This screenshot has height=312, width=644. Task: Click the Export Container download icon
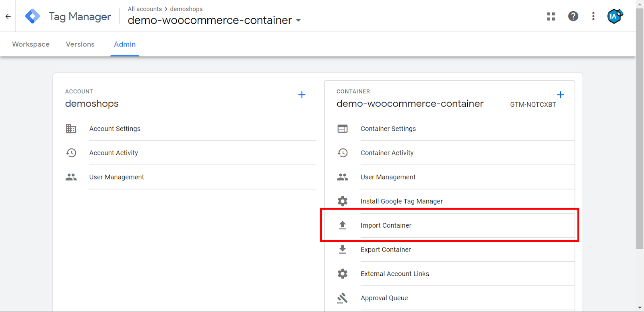tap(343, 250)
